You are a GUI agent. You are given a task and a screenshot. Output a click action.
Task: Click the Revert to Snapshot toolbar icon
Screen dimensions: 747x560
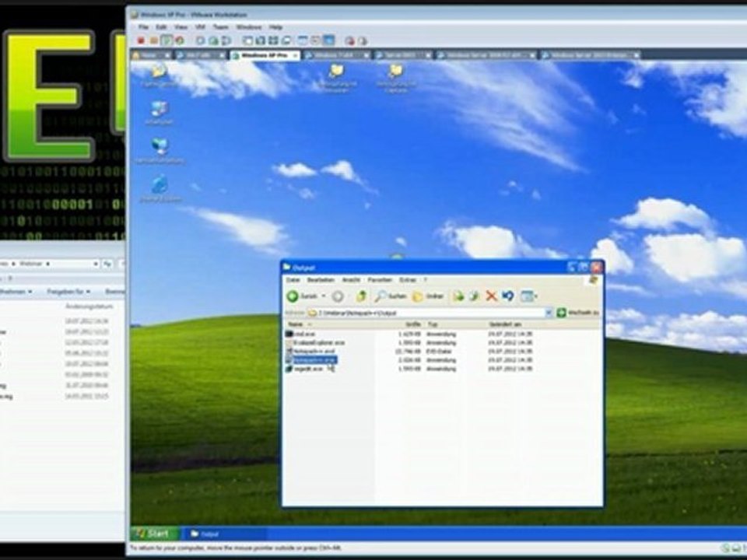(213, 41)
